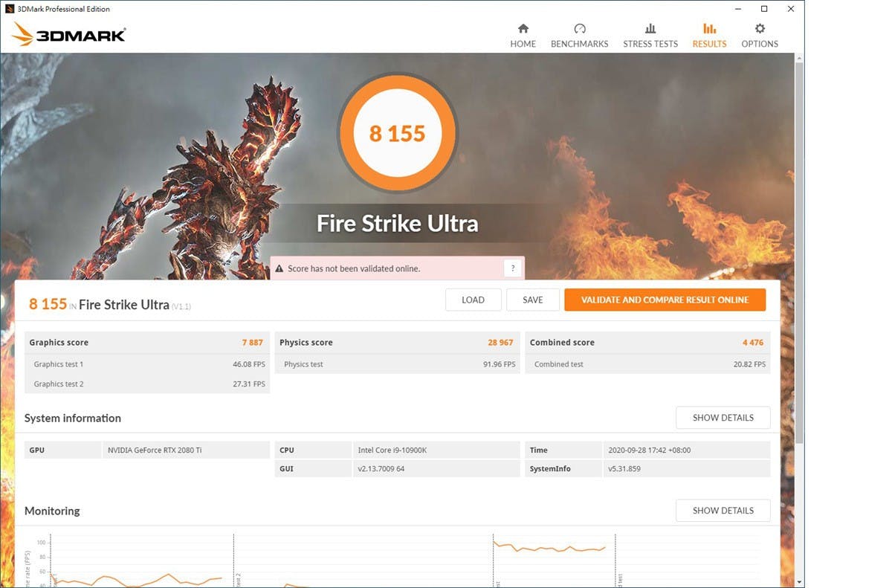
Task: Open the Options gear tab
Action: 760,35
